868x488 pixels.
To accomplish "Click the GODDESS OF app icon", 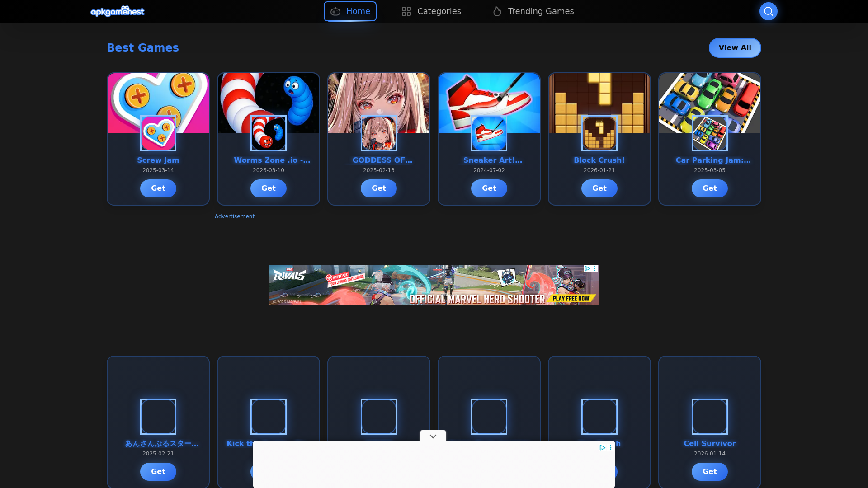I will [379, 133].
